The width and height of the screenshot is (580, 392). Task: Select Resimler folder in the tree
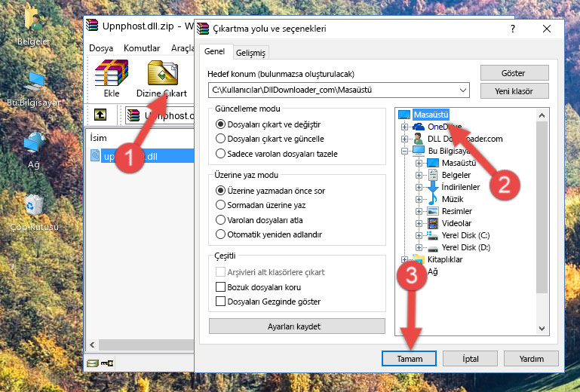pyautogui.click(x=457, y=211)
